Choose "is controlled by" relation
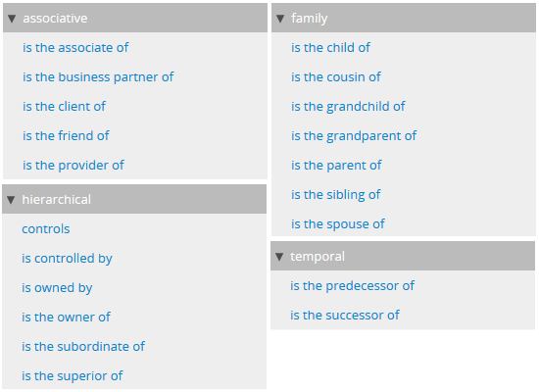 [x=67, y=259]
